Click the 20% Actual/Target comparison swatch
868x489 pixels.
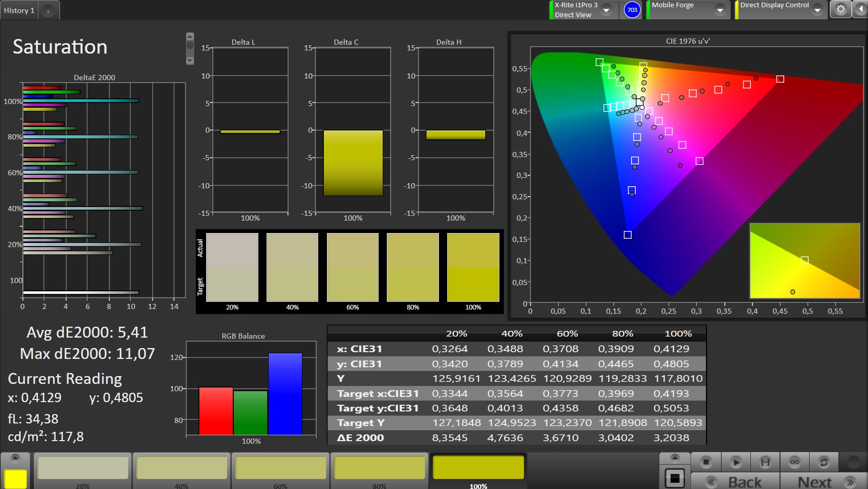tap(232, 267)
